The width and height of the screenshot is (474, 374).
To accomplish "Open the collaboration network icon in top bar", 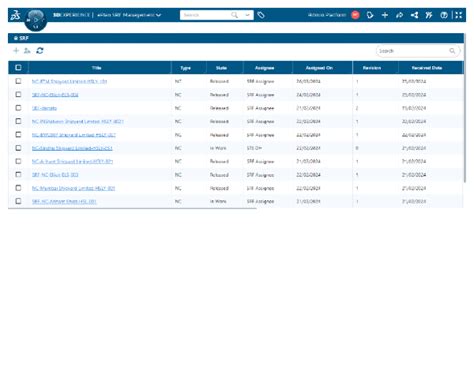I will (414, 15).
